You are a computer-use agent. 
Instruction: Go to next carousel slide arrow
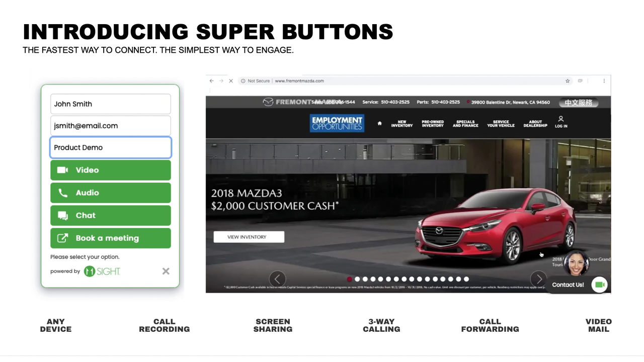point(539,279)
